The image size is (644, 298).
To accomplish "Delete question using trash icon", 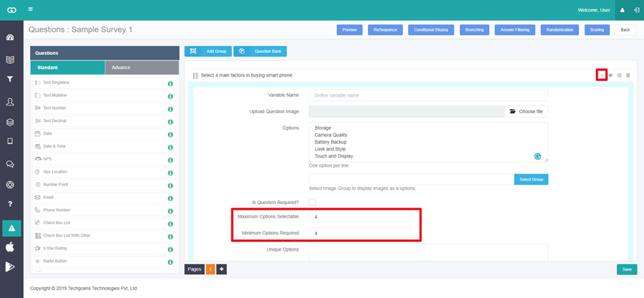I will pyautogui.click(x=628, y=75).
